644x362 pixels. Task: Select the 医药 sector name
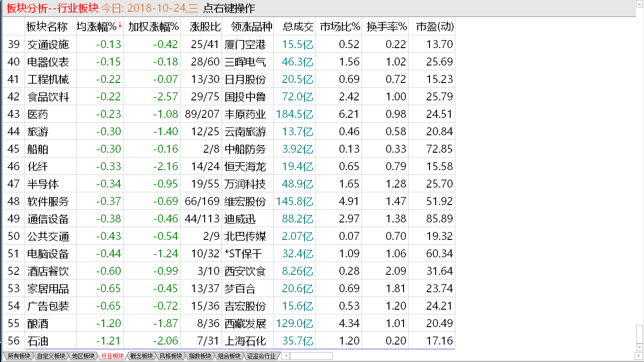pos(38,114)
